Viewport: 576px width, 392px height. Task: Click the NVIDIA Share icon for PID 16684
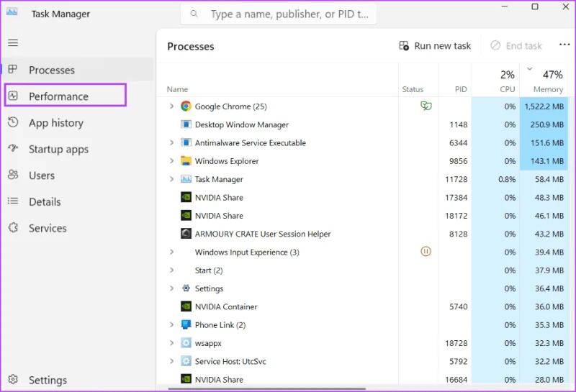pyautogui.click(x=186, y=379)
